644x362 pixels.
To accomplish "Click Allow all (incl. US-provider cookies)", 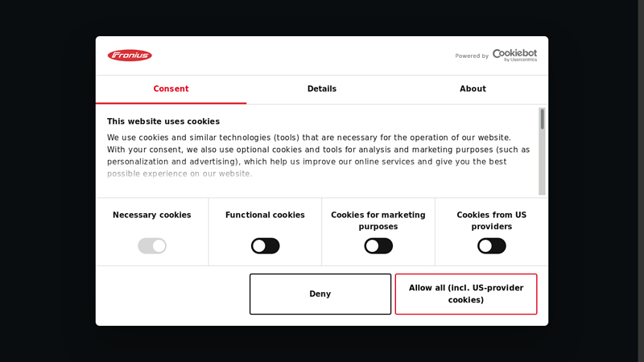I will tap(466, 294).
